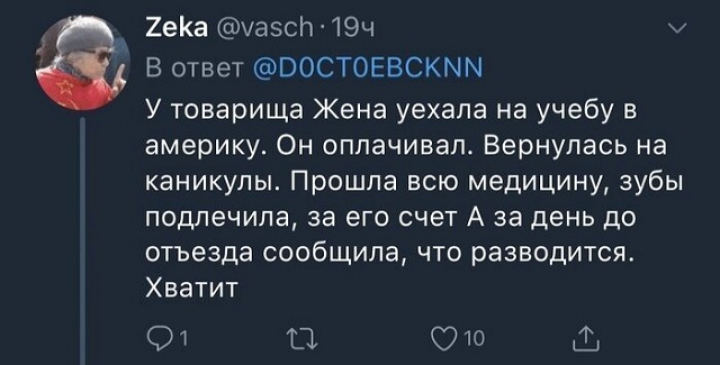View the reply count number 1
The width and height of the screenshot is (720, 365).
(x=183, y=340)
